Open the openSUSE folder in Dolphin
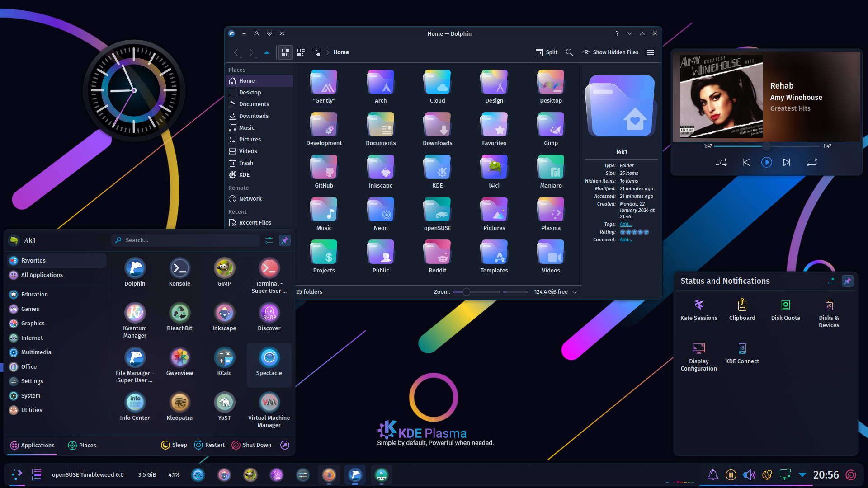868x488 pixels. coord(438,214)
